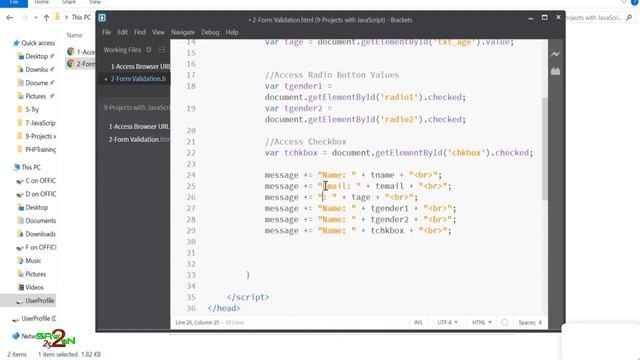Click Chrome icon of 2-Form file in Explorer
Screen dimensions: 640x360
coord(71,64)
